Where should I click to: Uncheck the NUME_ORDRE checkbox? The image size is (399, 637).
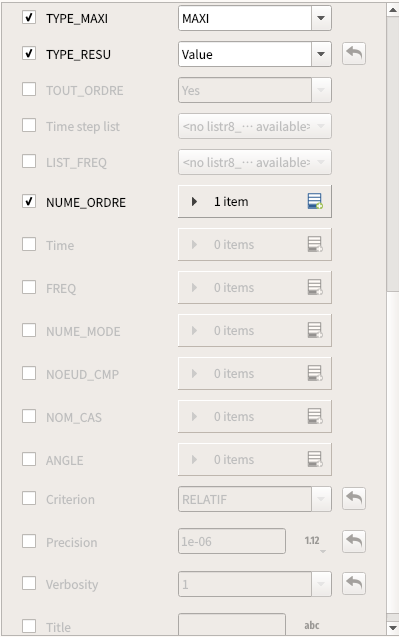pos(29,201)
